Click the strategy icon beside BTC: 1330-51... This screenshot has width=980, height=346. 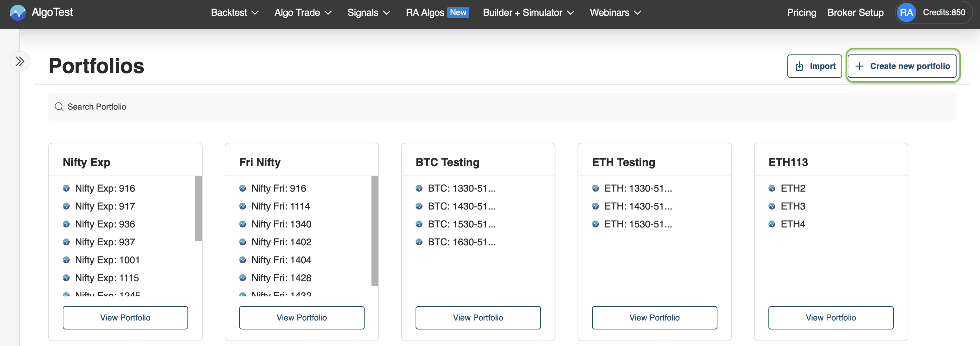click(x=419, y=188)
